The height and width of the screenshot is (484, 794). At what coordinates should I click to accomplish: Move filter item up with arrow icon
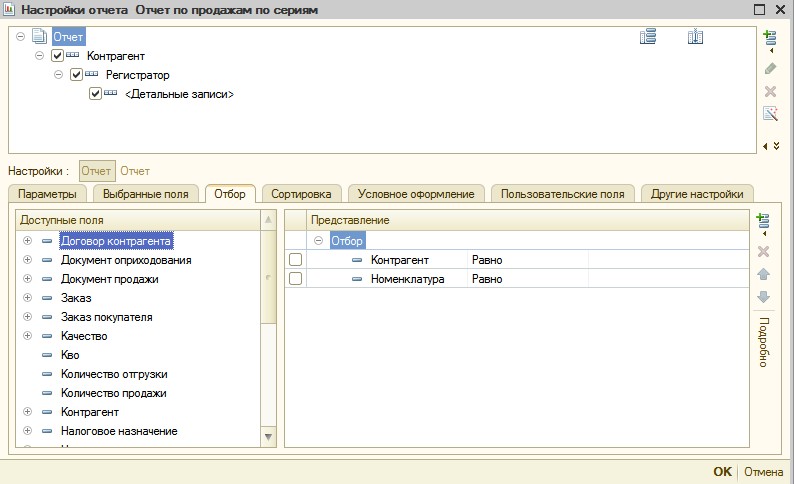(763, 274)
